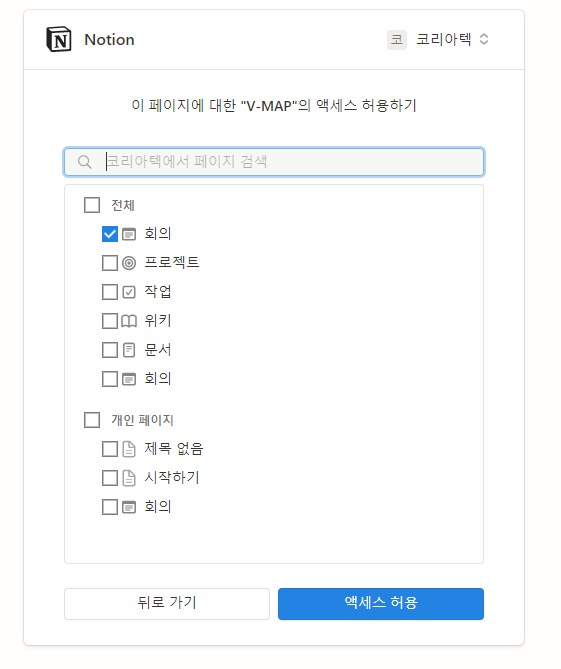Enable the 프로젝트 checkbox
This screenshot has width=561, height=669.
(110, 263)
